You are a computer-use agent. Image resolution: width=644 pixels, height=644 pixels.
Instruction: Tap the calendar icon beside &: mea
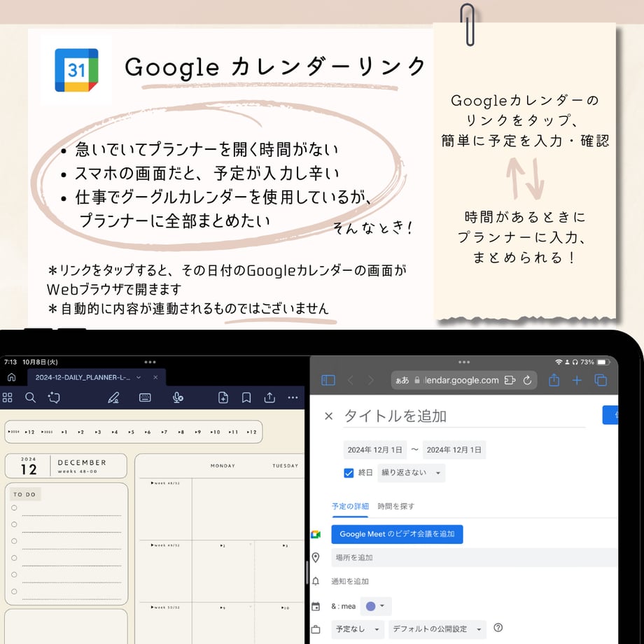pos(316,606)
